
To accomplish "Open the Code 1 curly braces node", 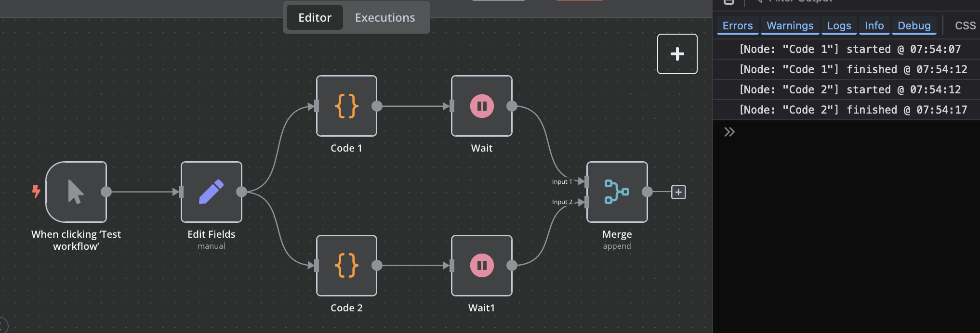I will [x=346, y=106].
